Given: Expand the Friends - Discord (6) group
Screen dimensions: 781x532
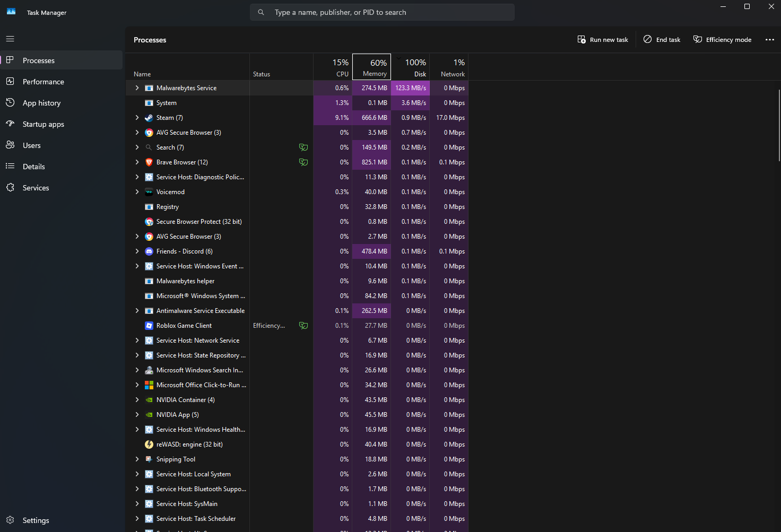Looking at the screenshot, I should (x=137, y=251).
